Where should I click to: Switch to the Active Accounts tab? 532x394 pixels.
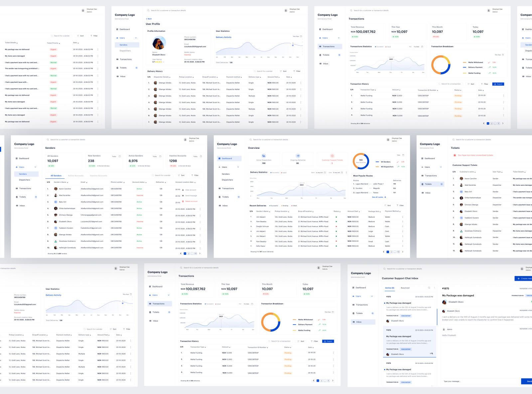(x=76, y=175)
